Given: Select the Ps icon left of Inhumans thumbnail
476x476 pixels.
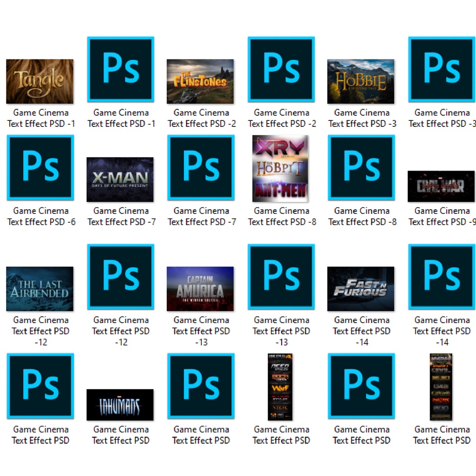Looking at the screenshot, I should [x=40, y=386].
